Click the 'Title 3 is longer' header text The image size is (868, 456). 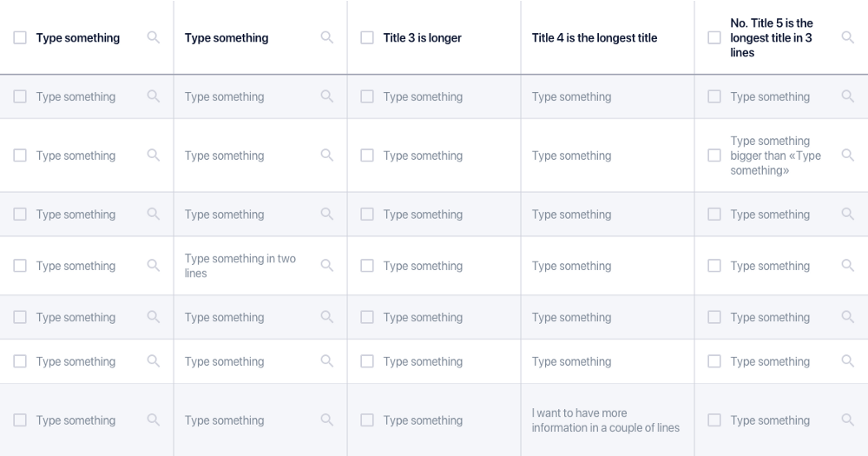(x=423, y=37)
